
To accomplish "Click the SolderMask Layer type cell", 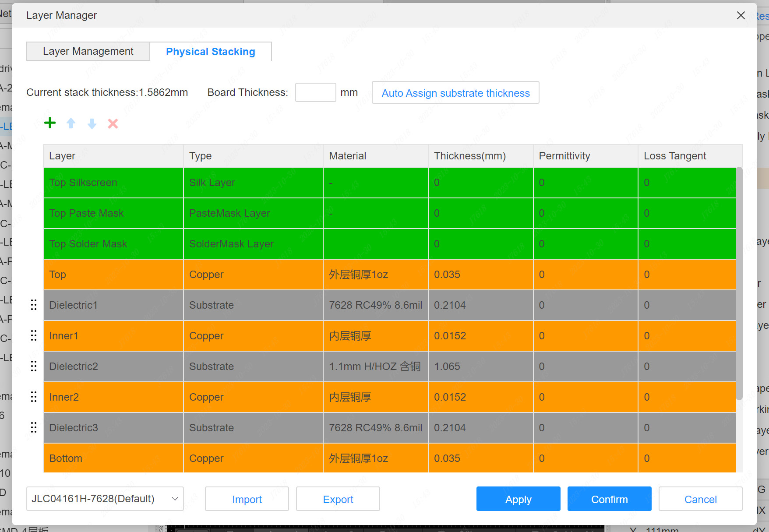I will coord(253,244).
